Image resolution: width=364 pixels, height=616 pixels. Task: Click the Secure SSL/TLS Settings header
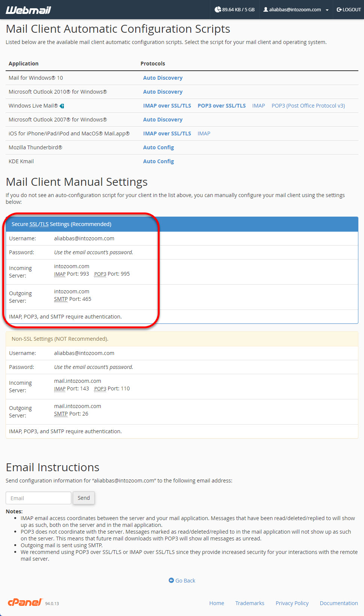point(182,224)
